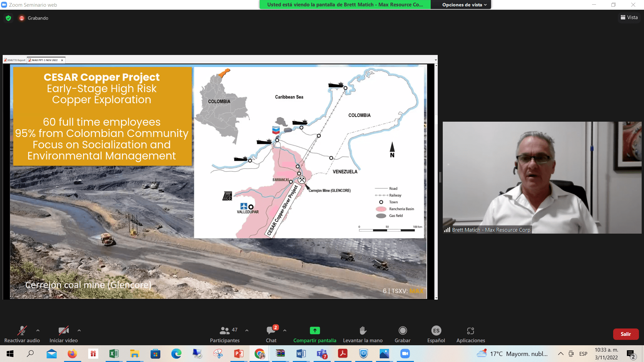Open Adobe Acrobat from the taskbar
Image resolution: width=644 pixels, height=362 pixels.
point(343,354)
